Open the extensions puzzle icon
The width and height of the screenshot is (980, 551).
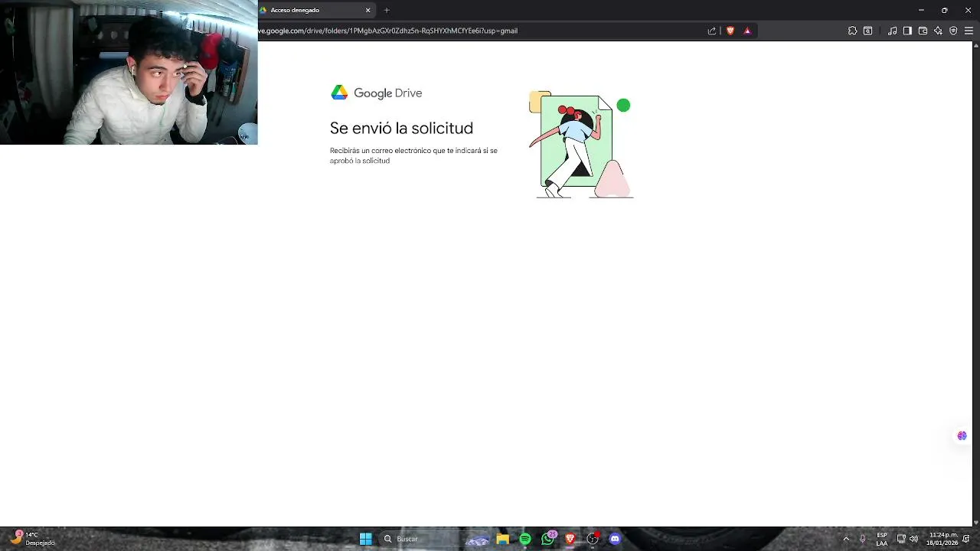[852, 31]
